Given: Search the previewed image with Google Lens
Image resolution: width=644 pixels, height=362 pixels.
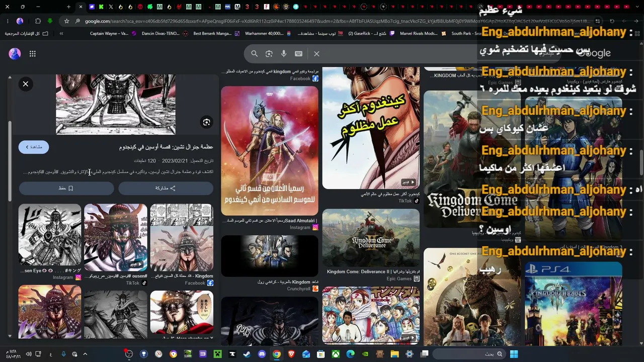Looking at the screenshot, I should click(x=206, y=122).
